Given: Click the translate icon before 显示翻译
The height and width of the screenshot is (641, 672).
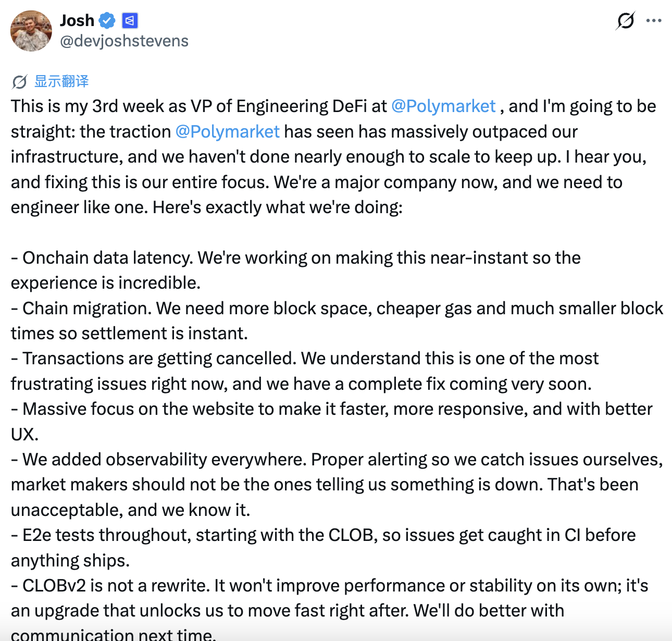Looking at the screenshot, I should [20, 82].
